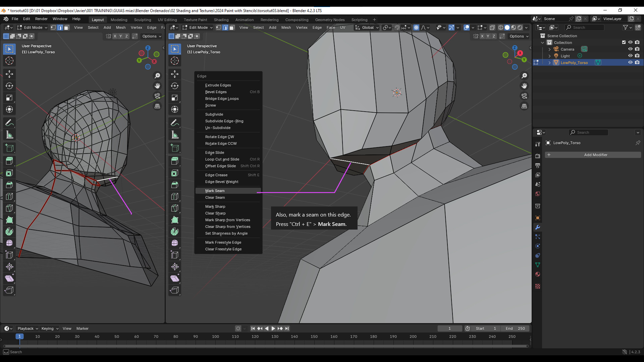
Task: Play the animation in timeline
Action: click(x=273, y=328)
